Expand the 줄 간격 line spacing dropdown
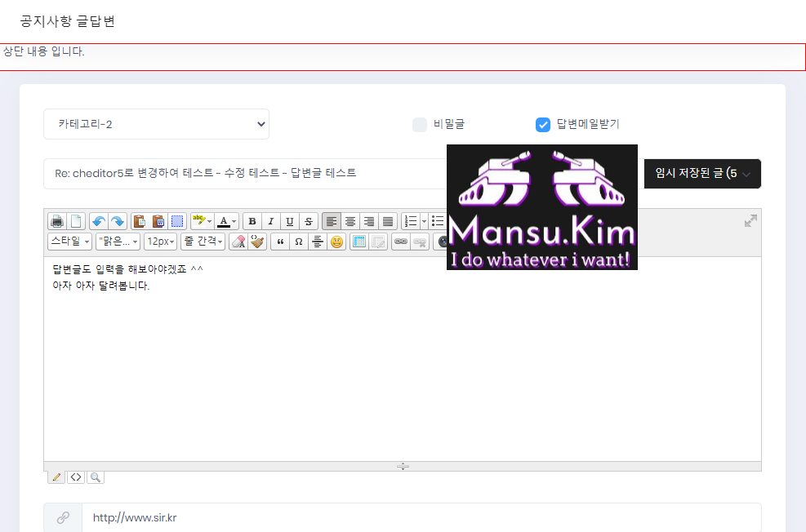Image resolution: width=806 pixels, height=532 pixels. [x=203, y=242]
